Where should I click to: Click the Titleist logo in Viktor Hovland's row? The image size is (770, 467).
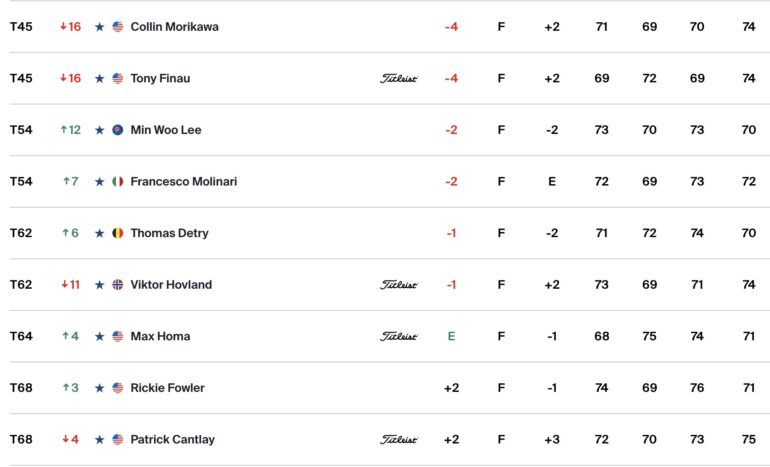398,285
